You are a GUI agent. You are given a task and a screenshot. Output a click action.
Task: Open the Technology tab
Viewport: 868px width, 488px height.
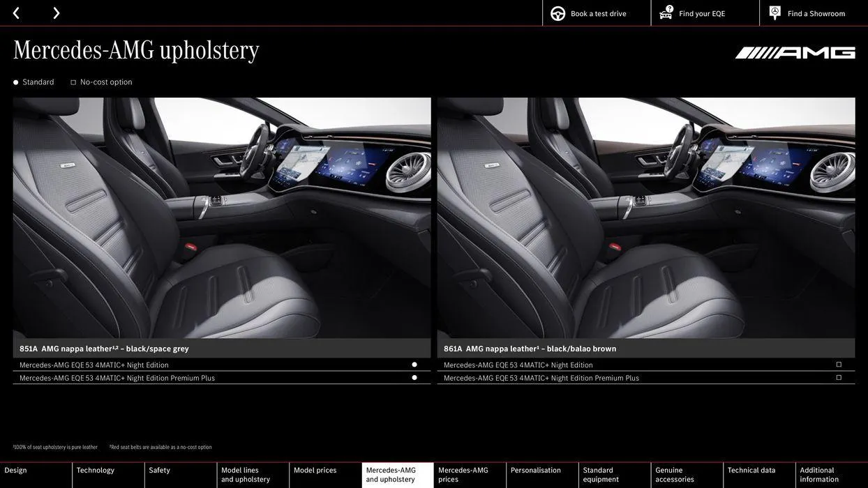tap(108, 475)
